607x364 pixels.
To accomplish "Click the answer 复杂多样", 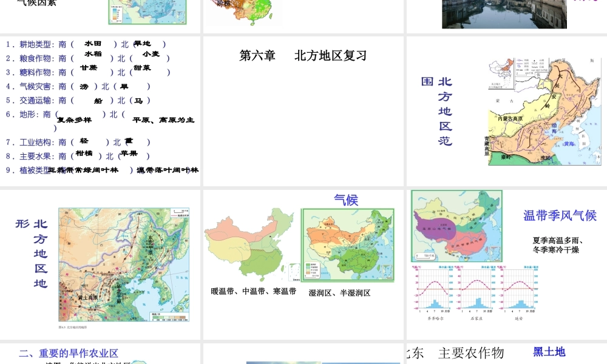I will [74, 120].
